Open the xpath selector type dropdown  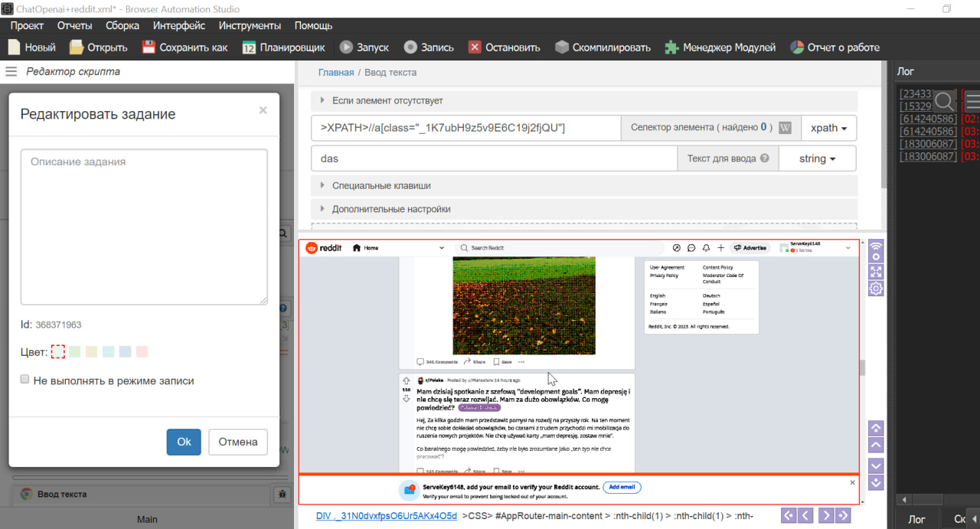coord(828,128)
